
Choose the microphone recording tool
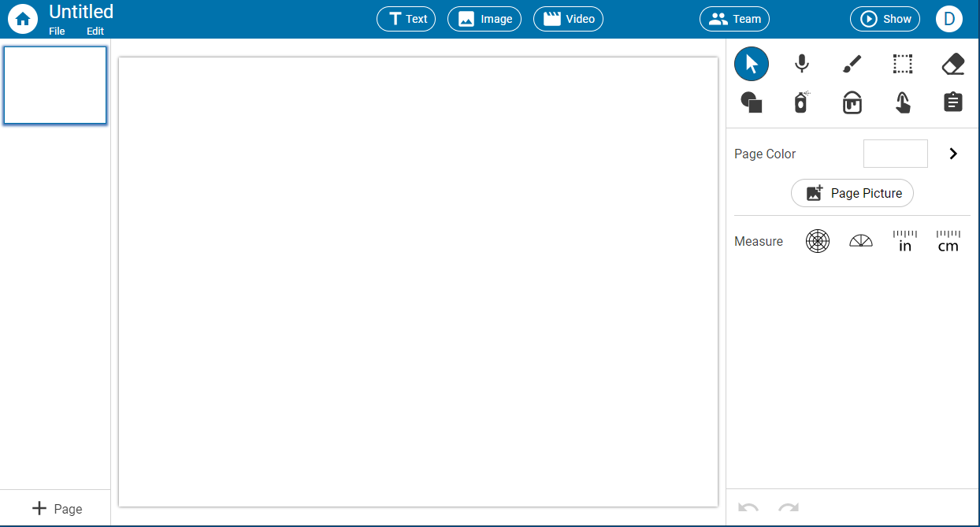point(801,64)
